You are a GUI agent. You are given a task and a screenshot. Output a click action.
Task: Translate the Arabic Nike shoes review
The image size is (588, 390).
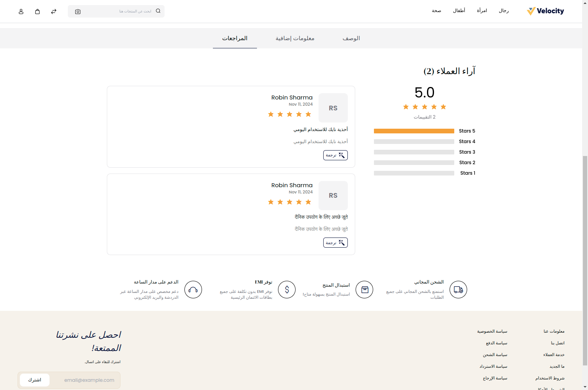tap(335, 155)
